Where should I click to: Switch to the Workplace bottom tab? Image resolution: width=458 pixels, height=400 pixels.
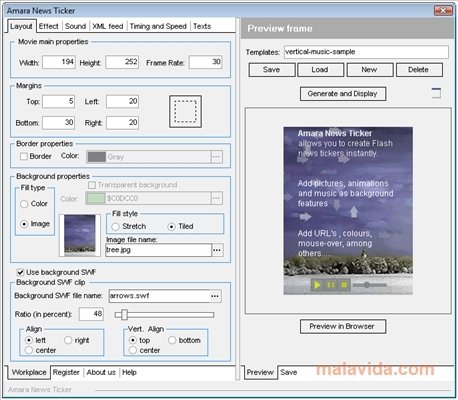29,372
